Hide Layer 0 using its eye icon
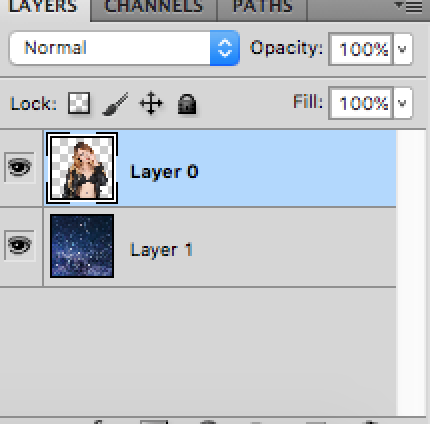430x424 pixels. tap(19, 167)
